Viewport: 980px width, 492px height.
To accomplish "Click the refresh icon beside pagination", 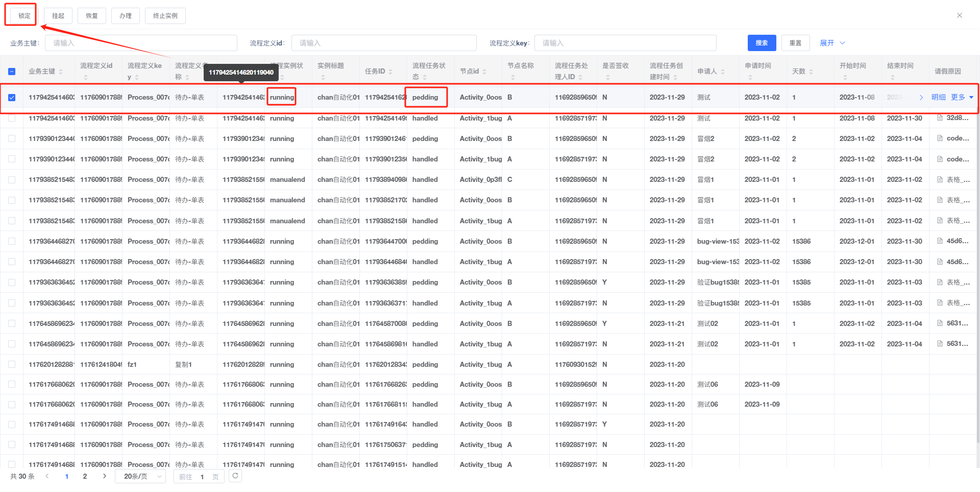I will (x=235, y=476).
